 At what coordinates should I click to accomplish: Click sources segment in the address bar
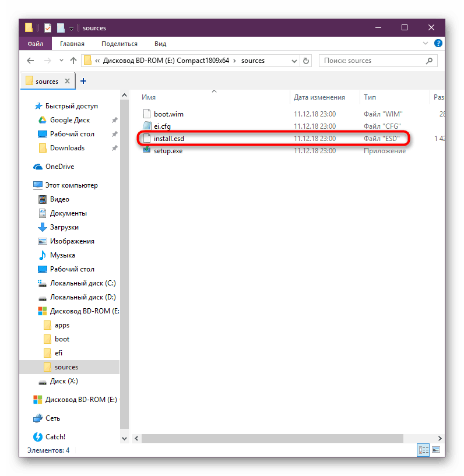click(x=253, y=61)
